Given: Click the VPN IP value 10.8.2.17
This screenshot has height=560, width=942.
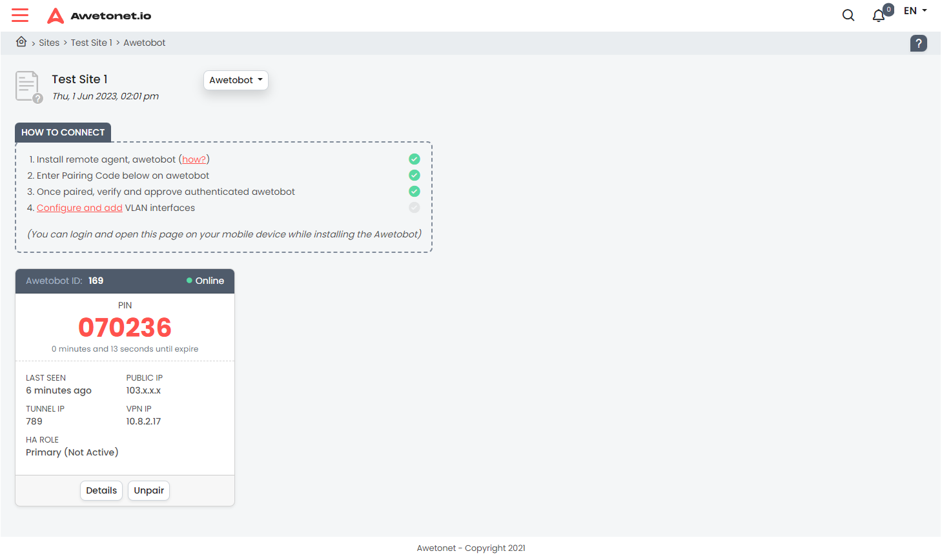Looking at the screenshot, I should tap(143, 421).
